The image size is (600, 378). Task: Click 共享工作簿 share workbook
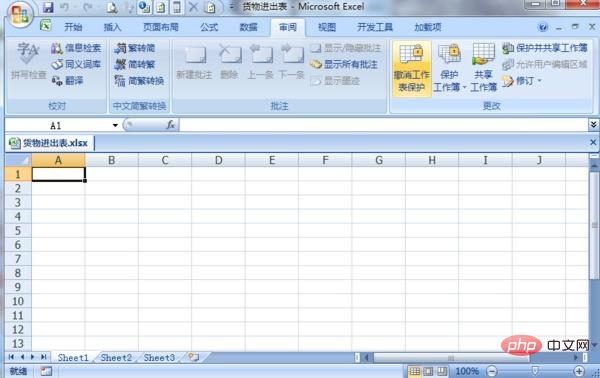pos(483,68)
